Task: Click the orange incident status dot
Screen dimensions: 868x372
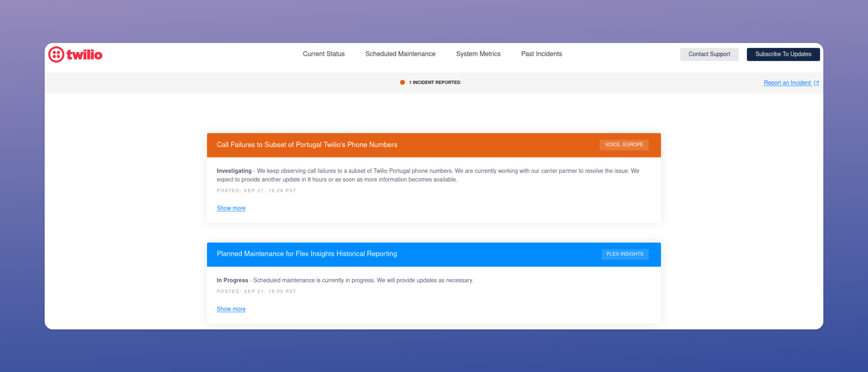Action: [x=402, y=82]
